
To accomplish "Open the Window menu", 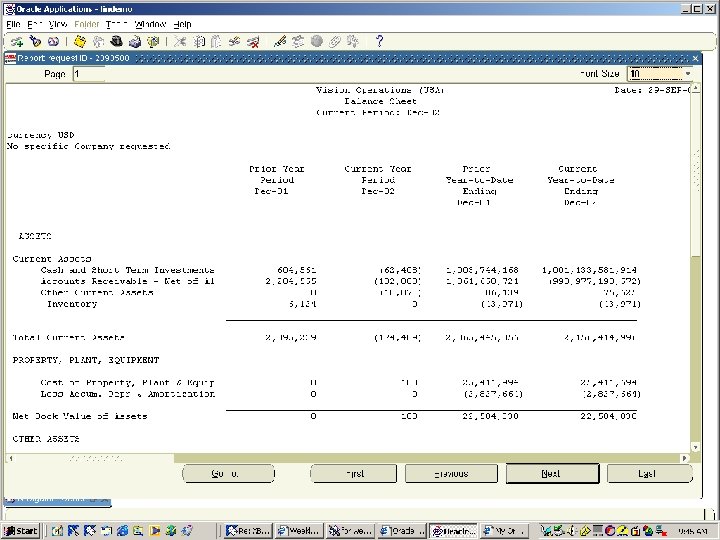I will click(150, 24).
